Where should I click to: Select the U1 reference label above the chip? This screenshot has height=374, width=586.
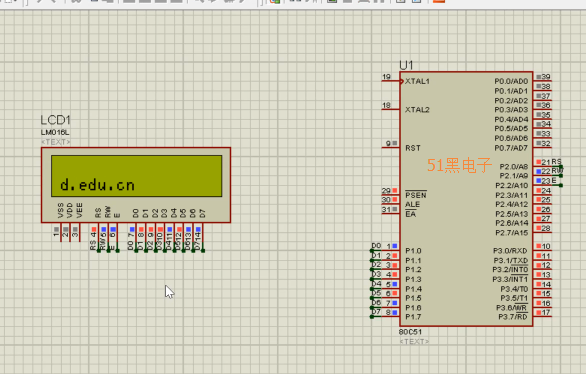pyautogui.click(x=406, y=65)
